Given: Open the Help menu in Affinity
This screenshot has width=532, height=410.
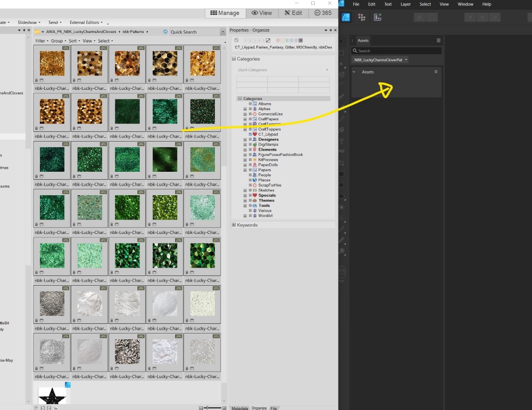Looking at the screenshot, I should pyautogui.click(x=487, y=4).
